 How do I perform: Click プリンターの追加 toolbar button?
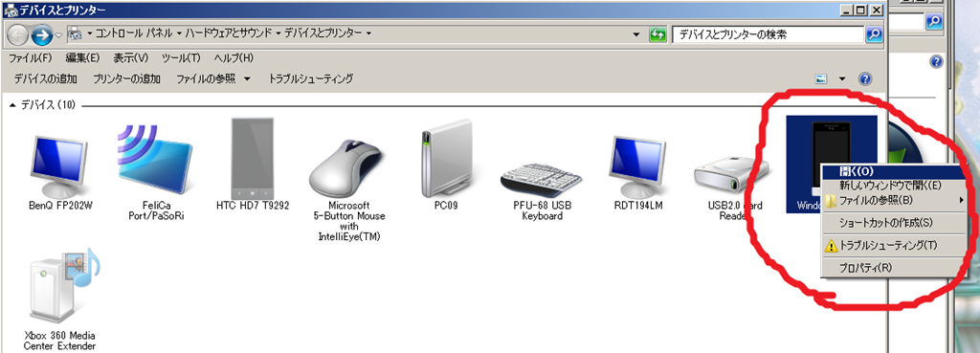[x=127, y=78]
